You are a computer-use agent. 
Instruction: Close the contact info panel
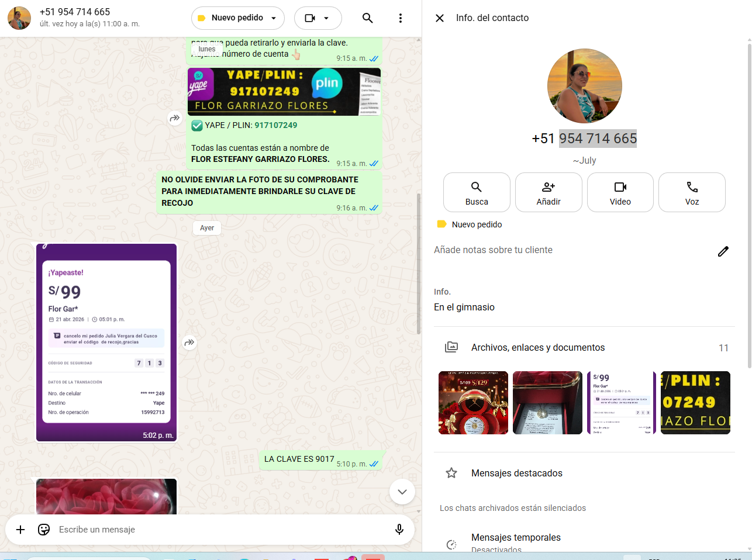click(440, 18)
